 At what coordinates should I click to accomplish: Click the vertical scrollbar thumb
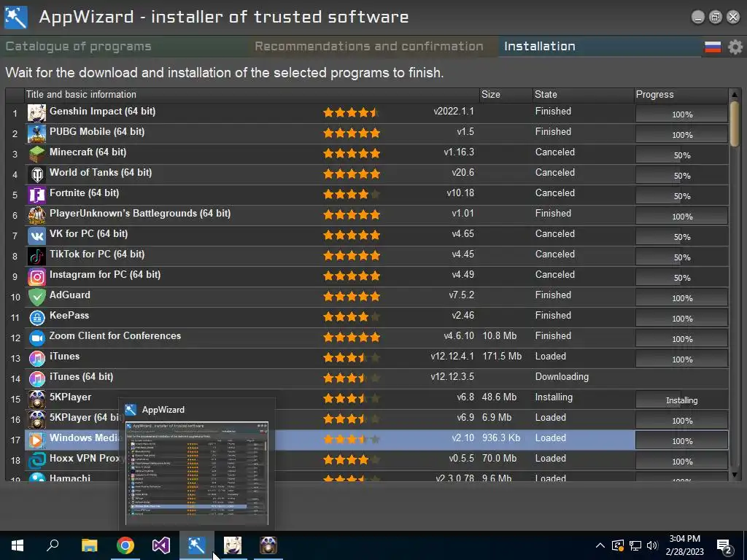tap(734, 122)
